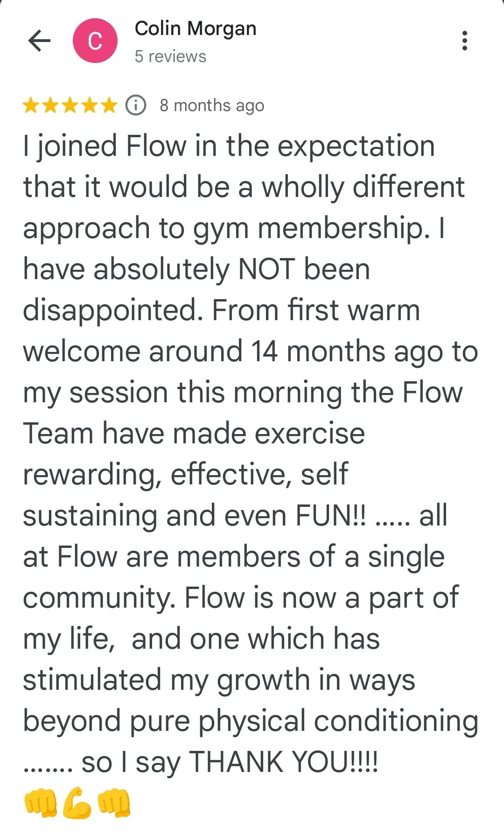Open the three-dot more options menu

pos(464,41)
